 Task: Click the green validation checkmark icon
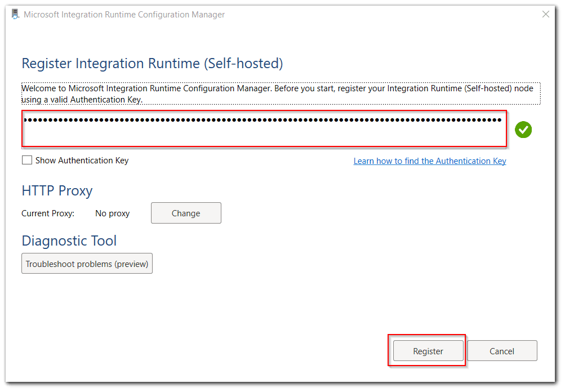[x=523, y=130]
